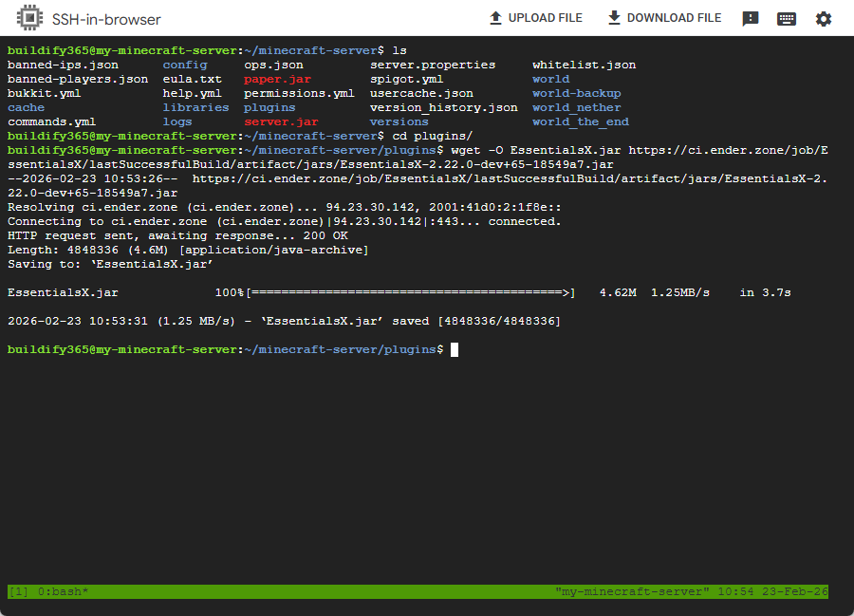Click "my-minecraft-server" hostname in status bar
The image size is (854, 616).
pos(632,591)
